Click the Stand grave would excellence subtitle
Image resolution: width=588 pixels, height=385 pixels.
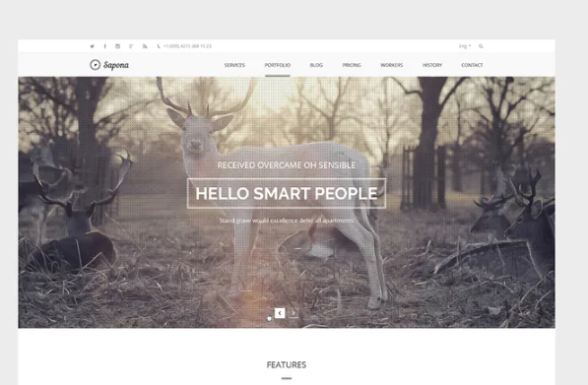[x=287, y=221]
